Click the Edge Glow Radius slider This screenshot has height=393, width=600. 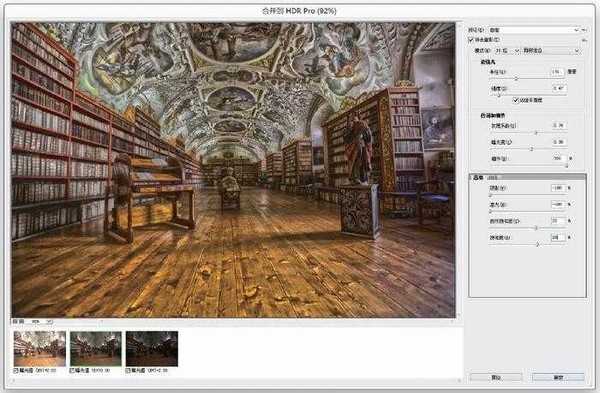[x=528, y=78]
